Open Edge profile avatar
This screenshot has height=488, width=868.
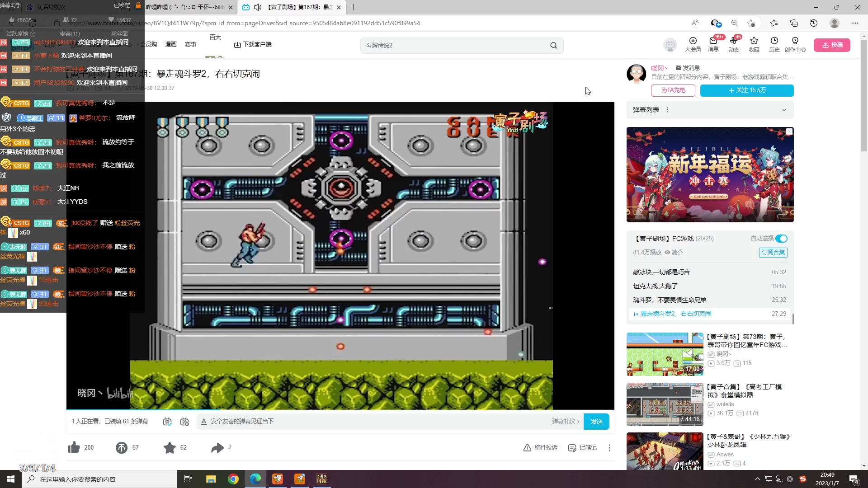(835, 23)
